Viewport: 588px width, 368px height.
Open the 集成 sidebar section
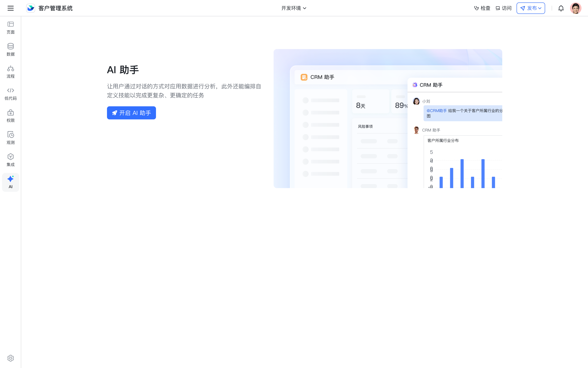pos(10,160)
